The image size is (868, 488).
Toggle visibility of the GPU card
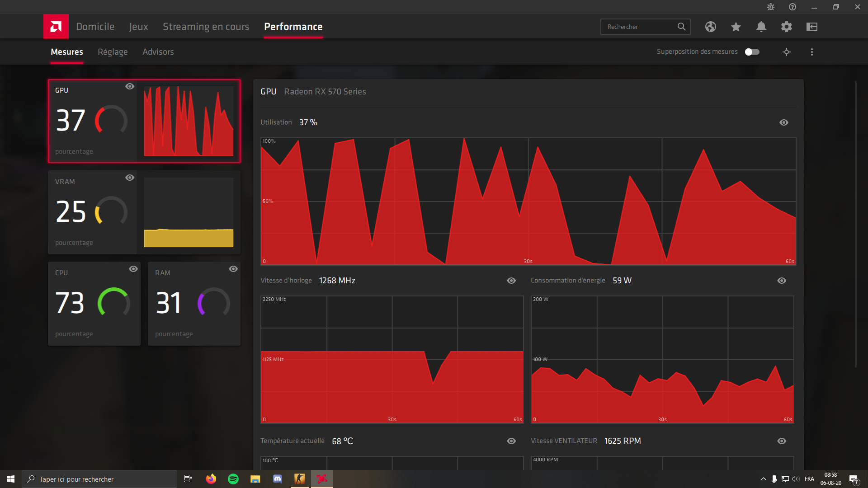pyautogui.click(x=130, y=86)
